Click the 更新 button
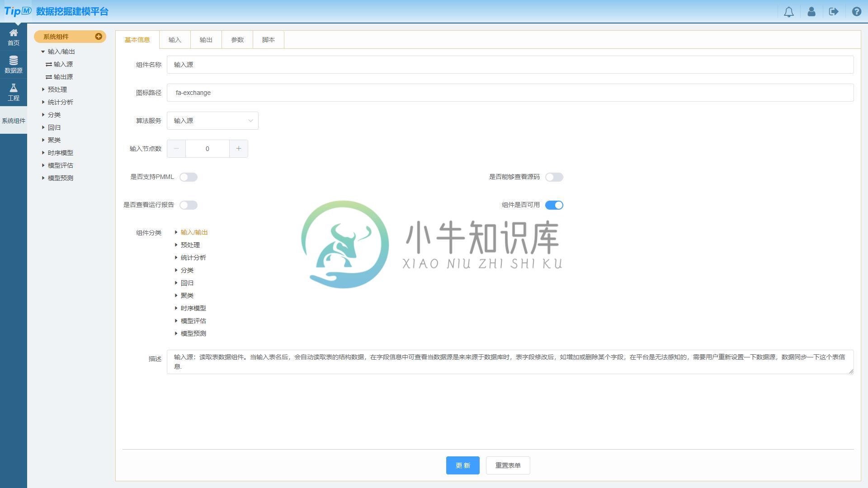This screenshot has height=488, width=868. pos(462,465)
